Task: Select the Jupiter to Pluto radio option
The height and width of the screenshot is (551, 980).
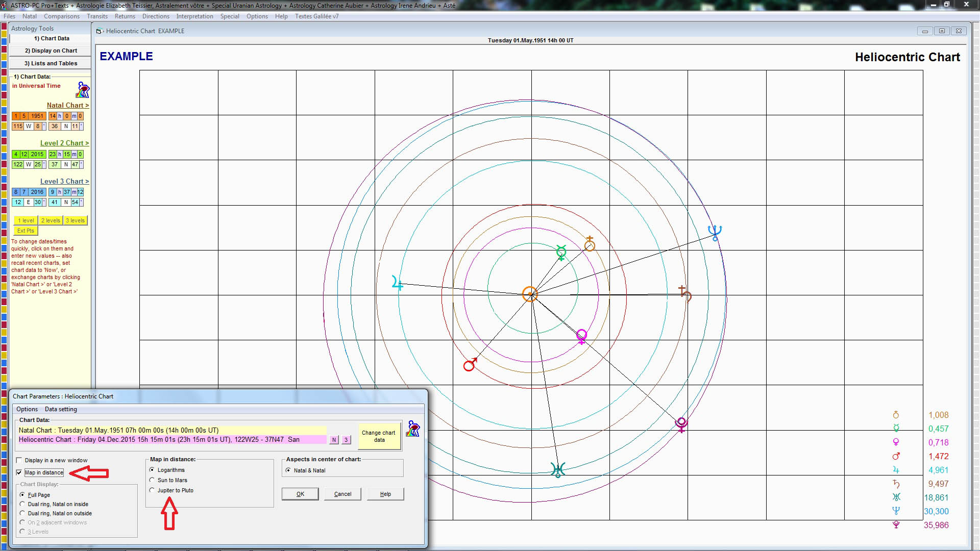Action: click(x=152, y=490)
